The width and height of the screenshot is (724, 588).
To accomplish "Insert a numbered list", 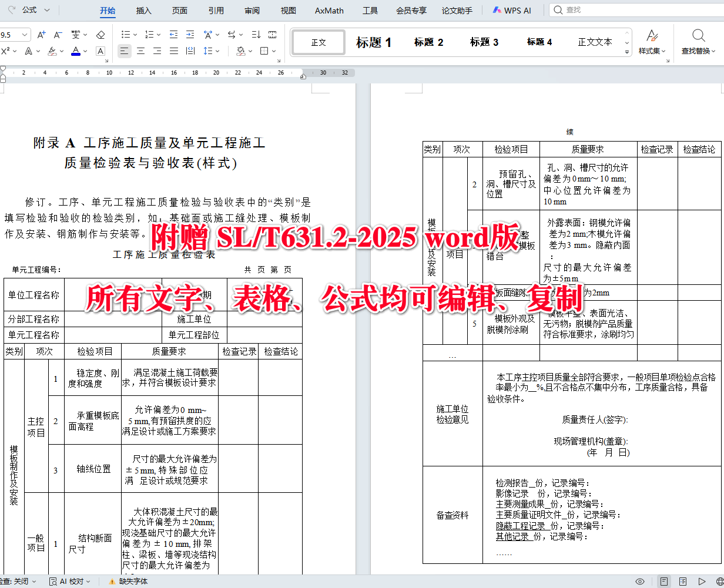I will [149, 35].
